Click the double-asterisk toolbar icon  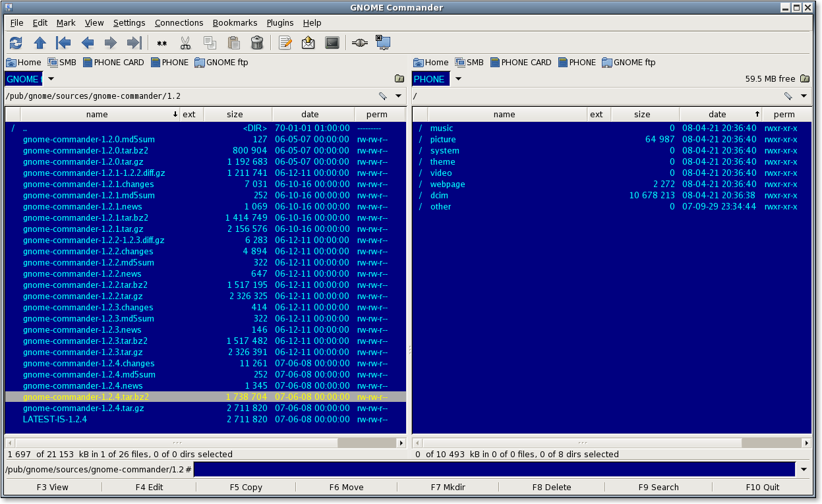(x=162, y=43)
